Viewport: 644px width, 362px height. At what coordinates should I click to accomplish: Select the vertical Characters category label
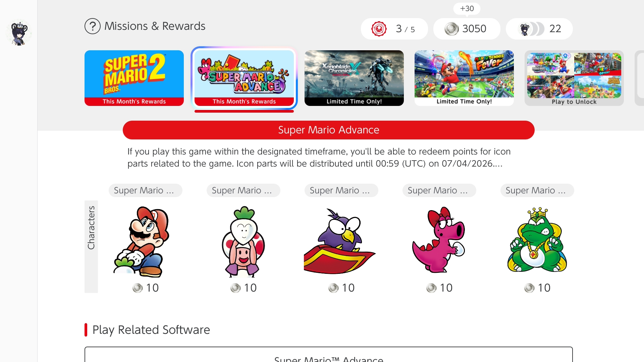91,247
